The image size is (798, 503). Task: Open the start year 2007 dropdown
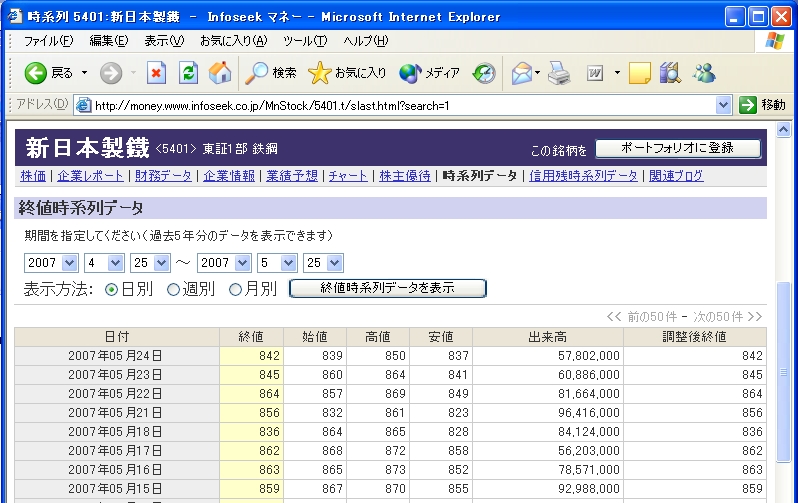[51, 263]
